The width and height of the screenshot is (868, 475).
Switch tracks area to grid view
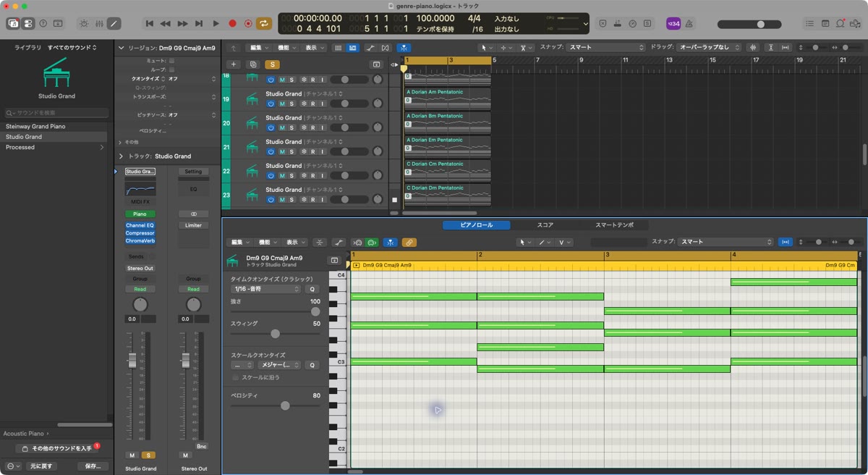[338, 48]
